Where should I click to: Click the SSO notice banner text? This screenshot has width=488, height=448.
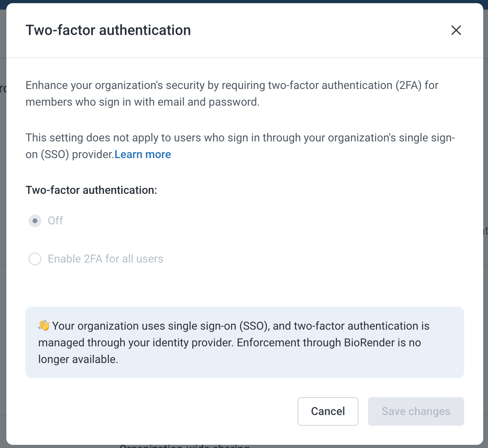pos(240,326)
